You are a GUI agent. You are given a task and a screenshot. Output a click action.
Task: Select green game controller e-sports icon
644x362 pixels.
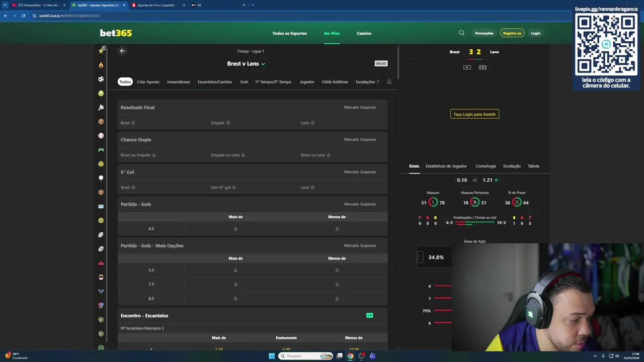point(101,150)
